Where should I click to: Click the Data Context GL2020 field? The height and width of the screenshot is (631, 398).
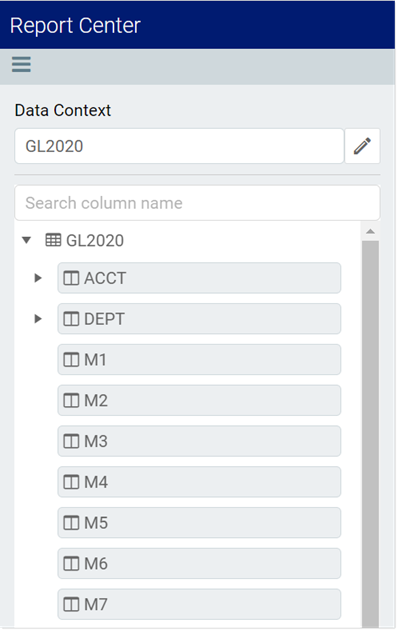click(179, 146)
